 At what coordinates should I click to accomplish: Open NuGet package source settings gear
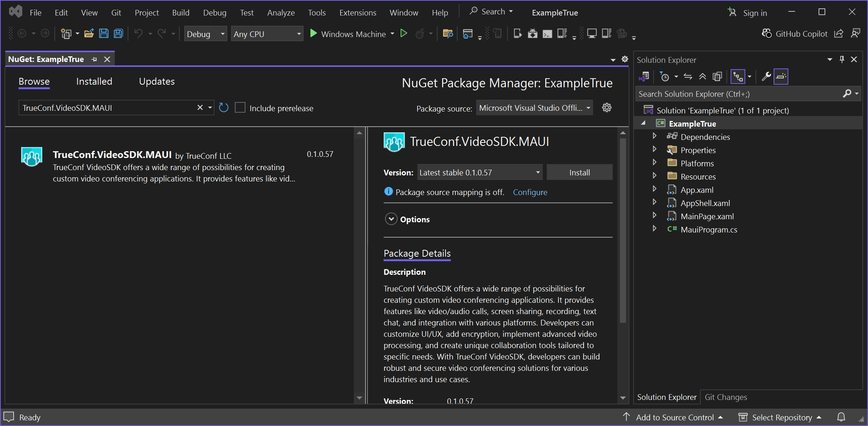coord(607,108)
